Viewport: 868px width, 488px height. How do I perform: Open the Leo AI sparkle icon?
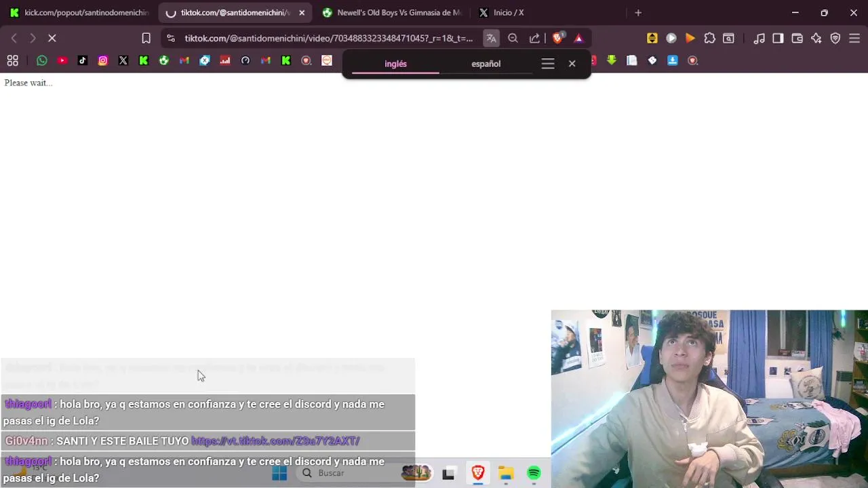(x=816, y=39)
